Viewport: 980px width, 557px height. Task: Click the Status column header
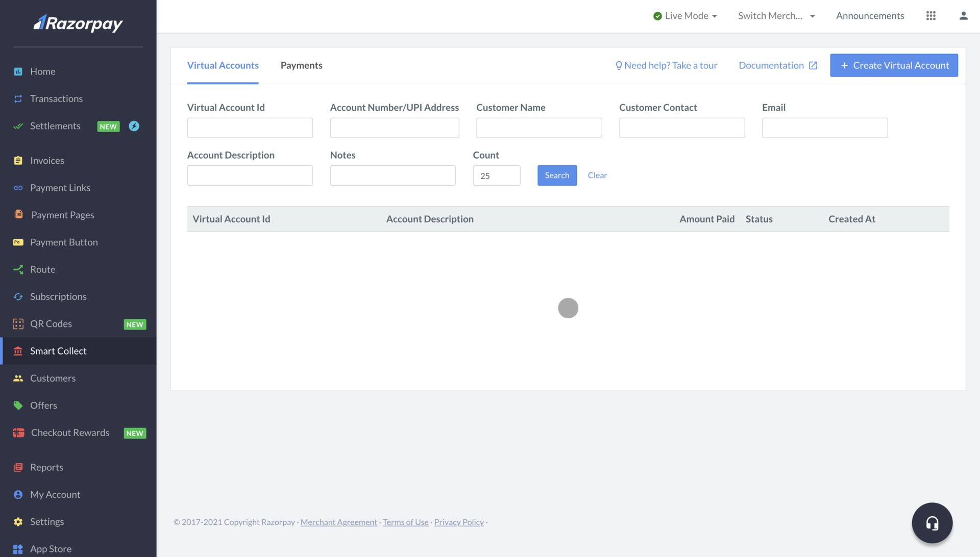[x=759, y=219]
